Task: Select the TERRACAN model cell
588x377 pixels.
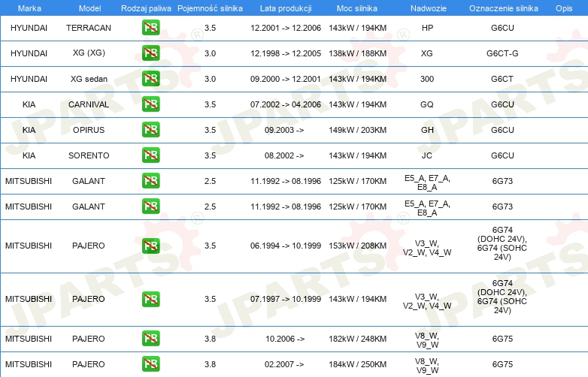Action: (89, 28)
